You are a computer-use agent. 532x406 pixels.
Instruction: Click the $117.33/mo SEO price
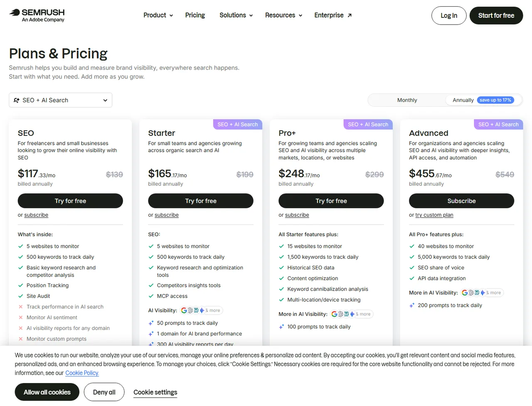pos(37,174)
